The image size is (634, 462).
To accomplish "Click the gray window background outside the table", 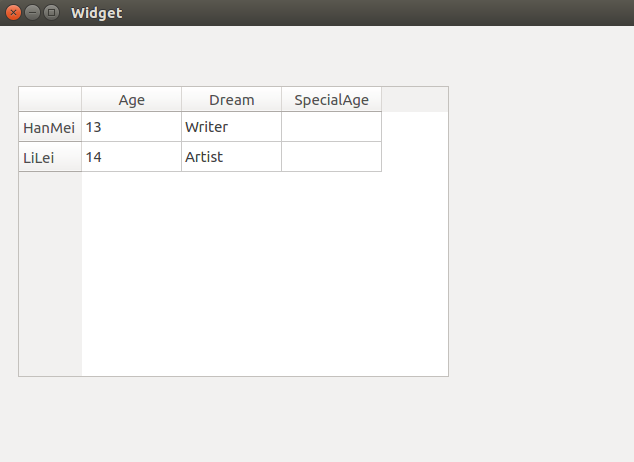I will click(540, 250).
